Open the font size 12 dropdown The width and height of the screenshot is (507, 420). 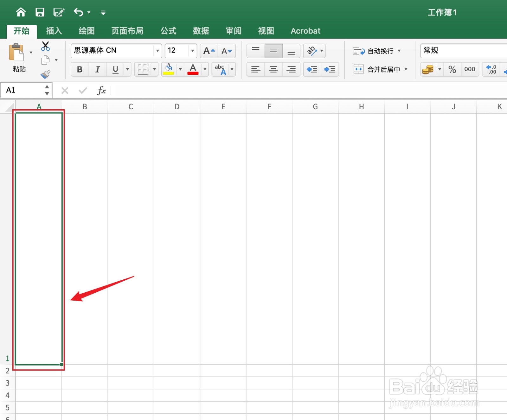(193, 51)
